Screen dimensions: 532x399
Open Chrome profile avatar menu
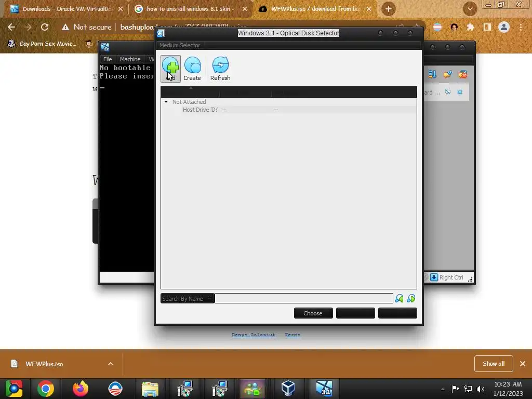504,27
